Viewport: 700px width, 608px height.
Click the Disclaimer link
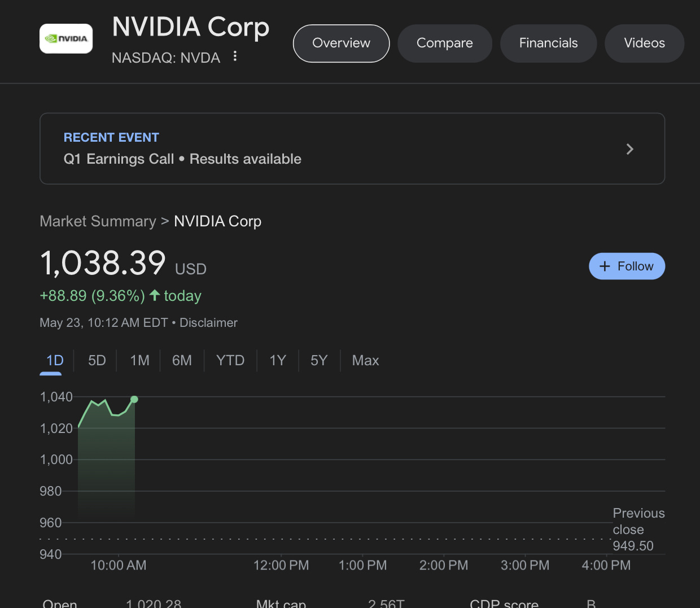pos(208,323)
